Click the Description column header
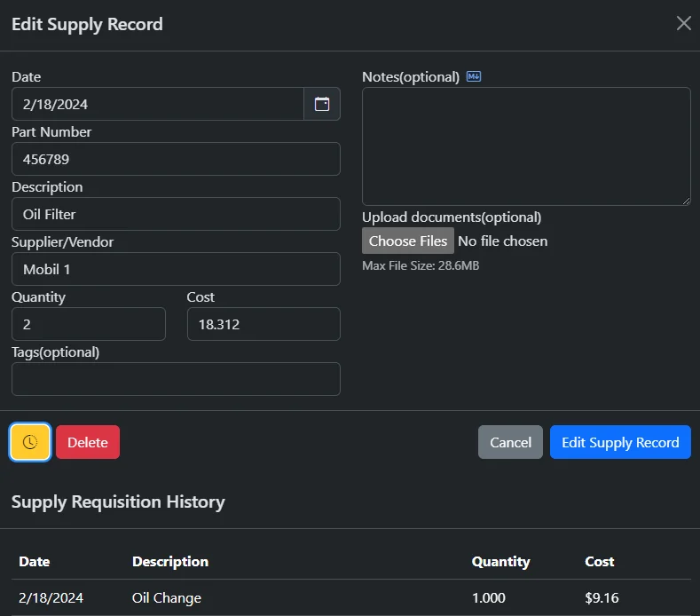Viewport: 700px width, 616px height. [170, 561]
